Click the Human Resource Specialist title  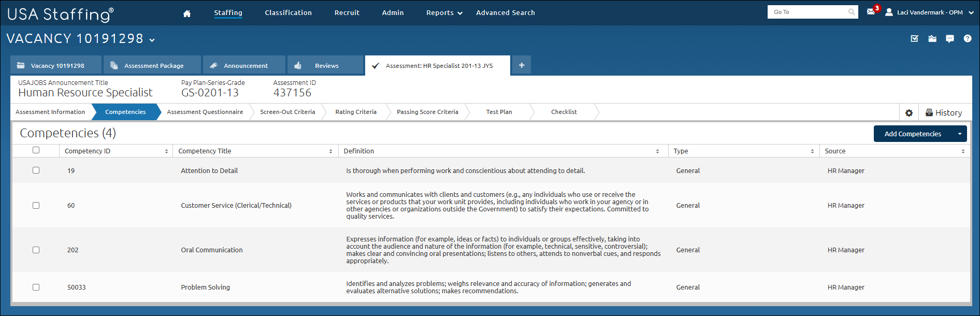point(85,93)
